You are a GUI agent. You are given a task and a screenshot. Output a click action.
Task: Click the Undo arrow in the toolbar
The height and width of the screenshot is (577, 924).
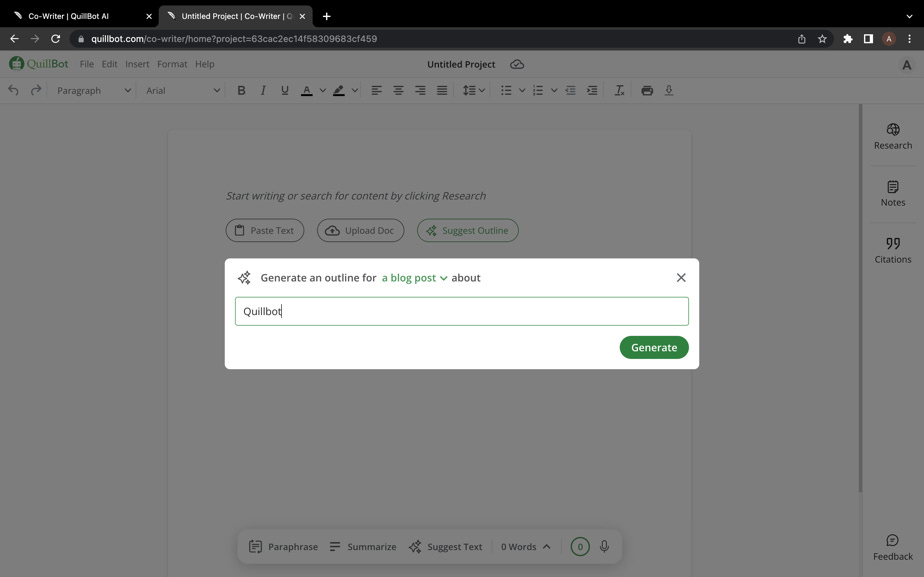(13, 90)
